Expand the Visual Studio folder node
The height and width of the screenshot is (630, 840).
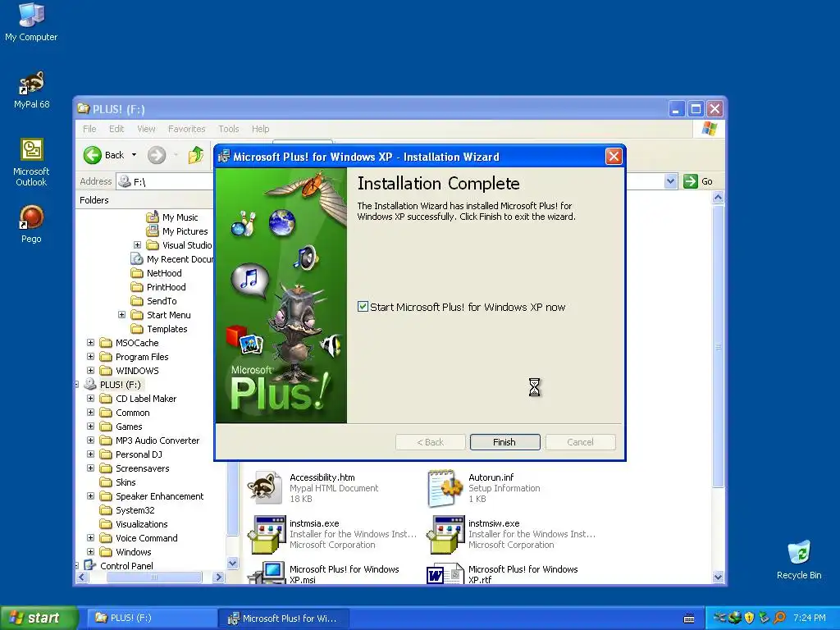(137, 244)
